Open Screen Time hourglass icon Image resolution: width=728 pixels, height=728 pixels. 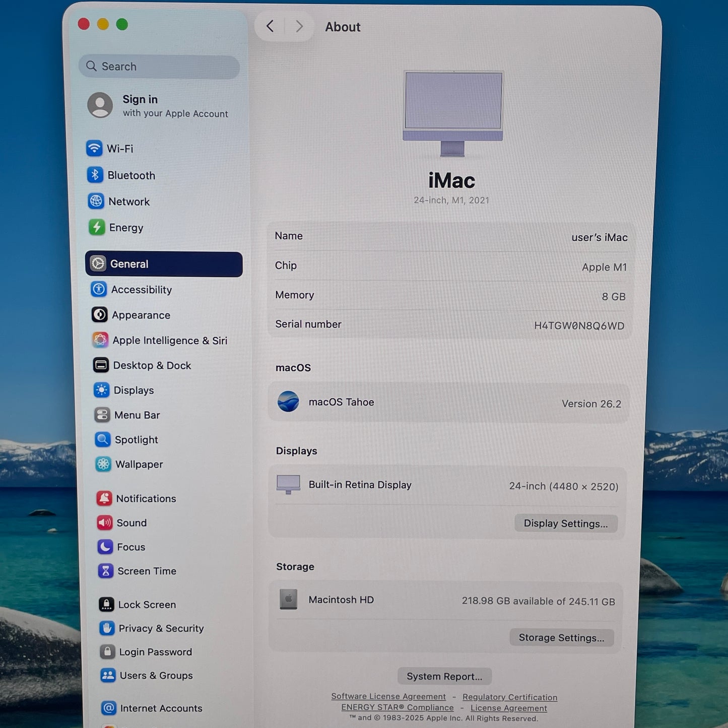(x=106, y=571)
